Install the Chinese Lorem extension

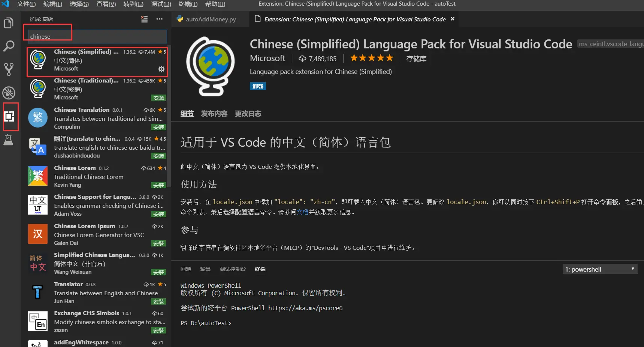(159, 185)
